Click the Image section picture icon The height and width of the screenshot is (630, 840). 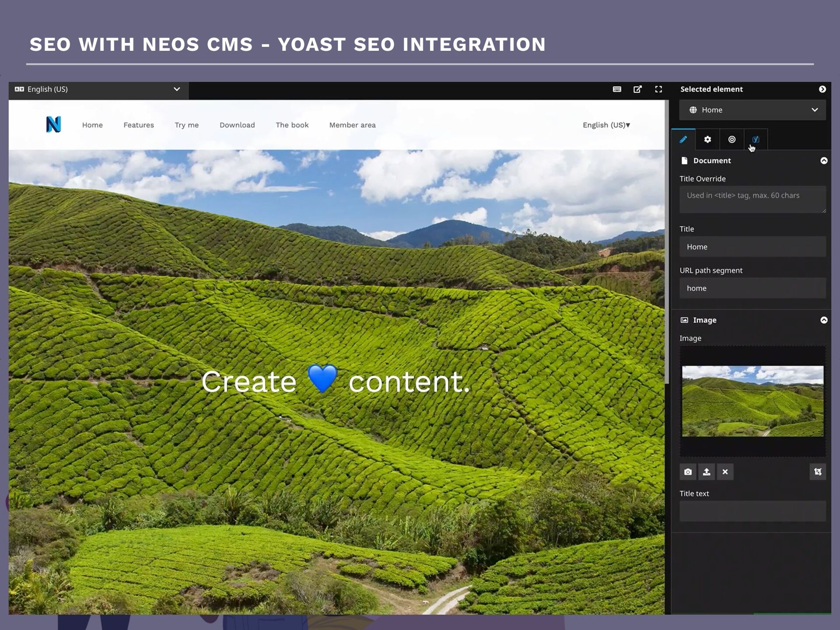[684, 320]
